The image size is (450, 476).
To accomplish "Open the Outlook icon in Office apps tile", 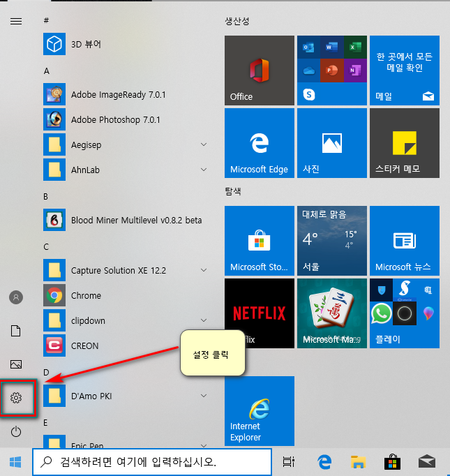I will pos(308,47).
